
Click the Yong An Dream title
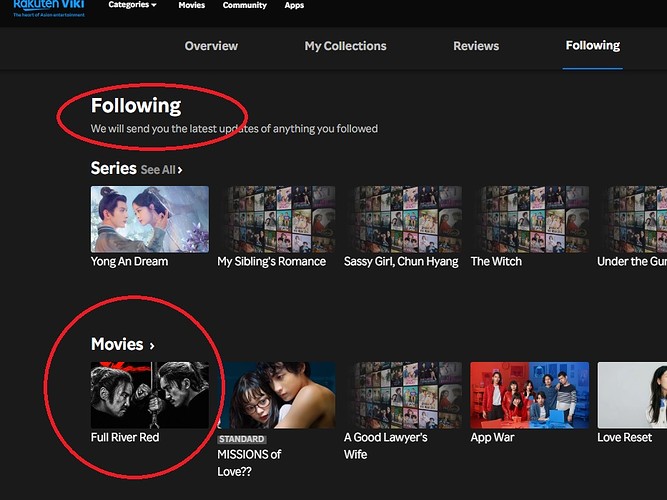click(x=129, y=261)
